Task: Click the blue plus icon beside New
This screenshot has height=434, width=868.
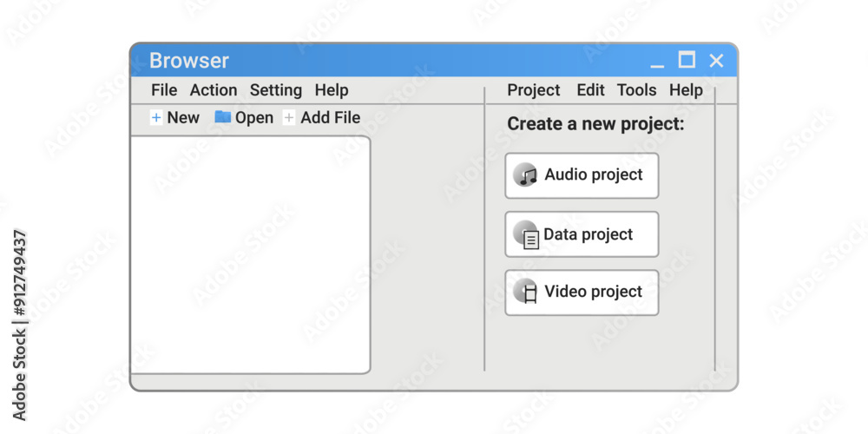Action: click(x=156, y=118)
